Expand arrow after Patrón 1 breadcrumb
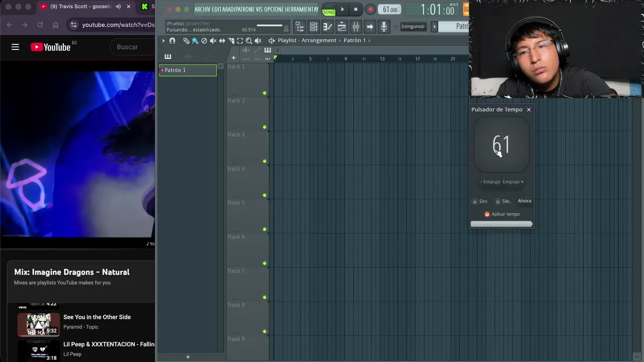The height and width of the screenshot is (362, 644). tap(369, 40)
